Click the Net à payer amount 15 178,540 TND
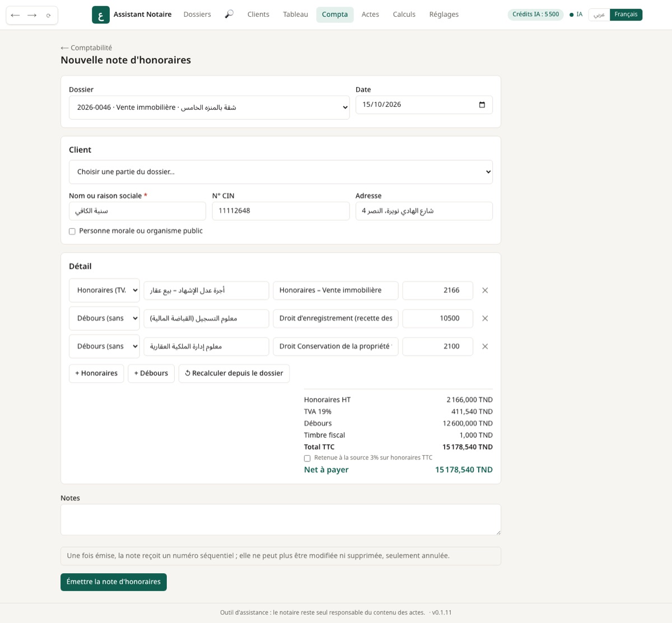Screen dimensions: 672x623 464,470
